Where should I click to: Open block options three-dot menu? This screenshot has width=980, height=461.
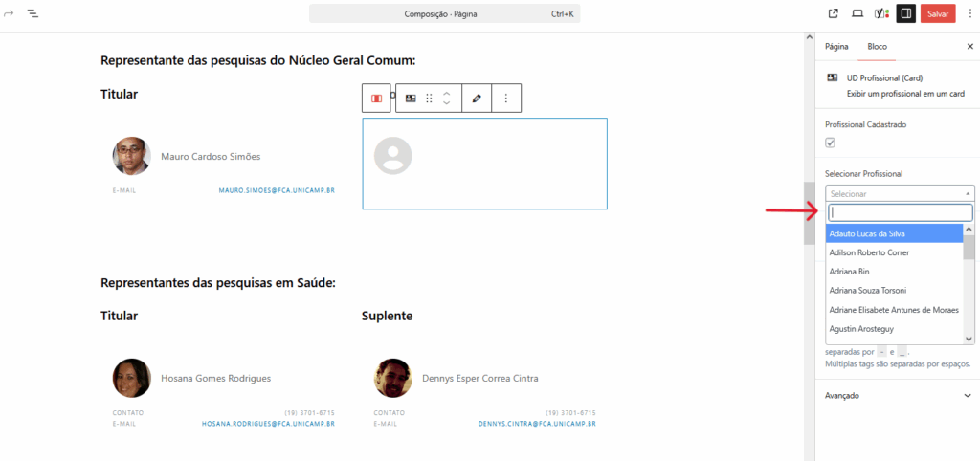click(506, 98)
